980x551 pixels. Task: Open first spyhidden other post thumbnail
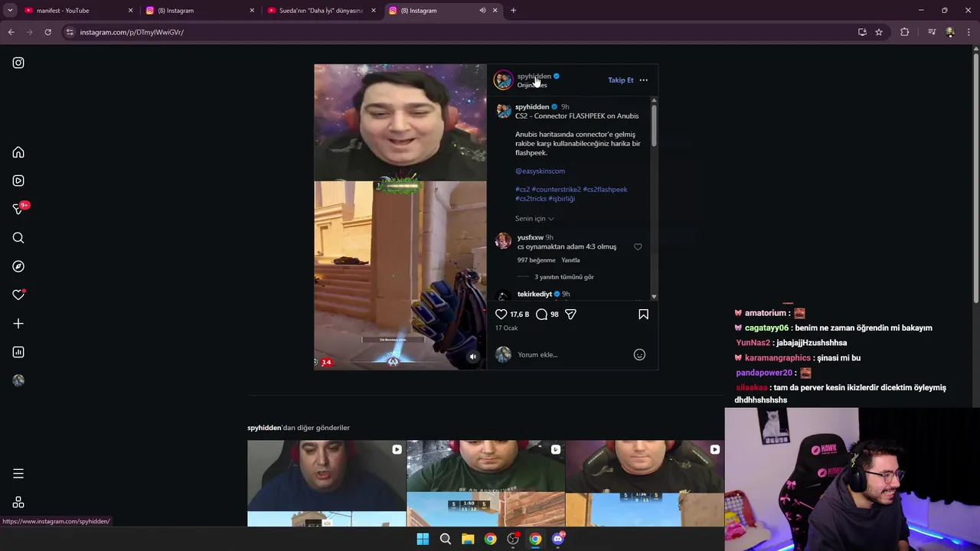pos(326,484)
